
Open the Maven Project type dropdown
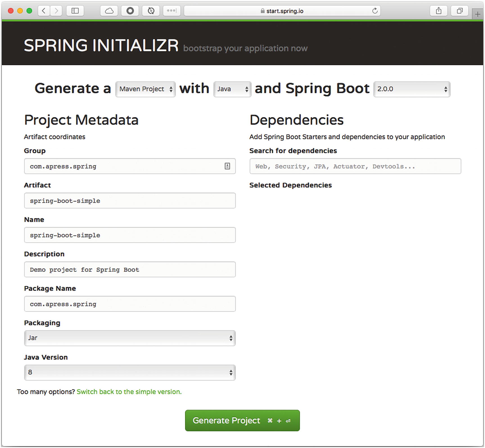[146, 89]
